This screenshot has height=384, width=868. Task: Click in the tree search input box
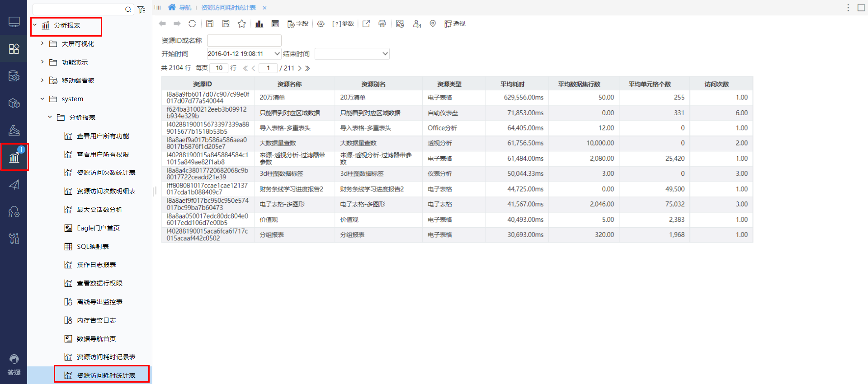[79, 9]
